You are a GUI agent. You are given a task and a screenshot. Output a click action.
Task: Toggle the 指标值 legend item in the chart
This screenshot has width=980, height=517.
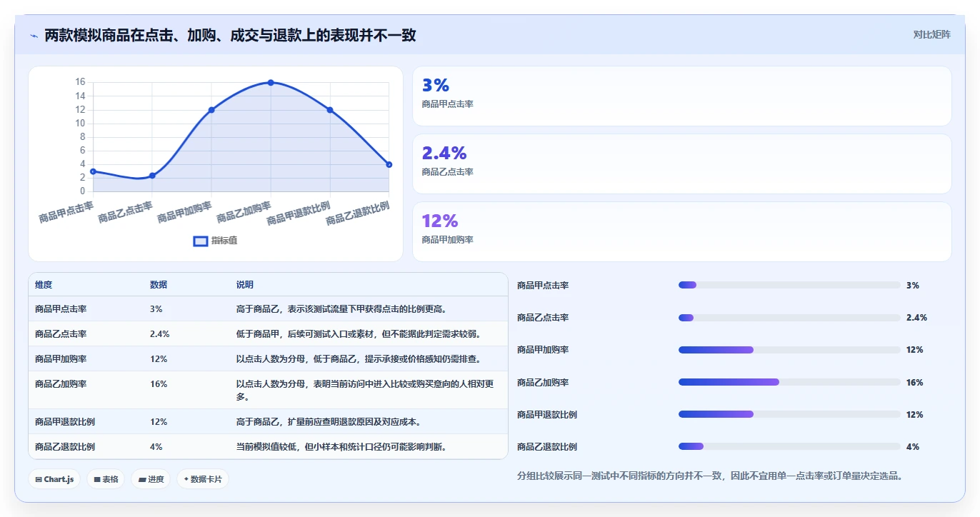pos(216,241)
